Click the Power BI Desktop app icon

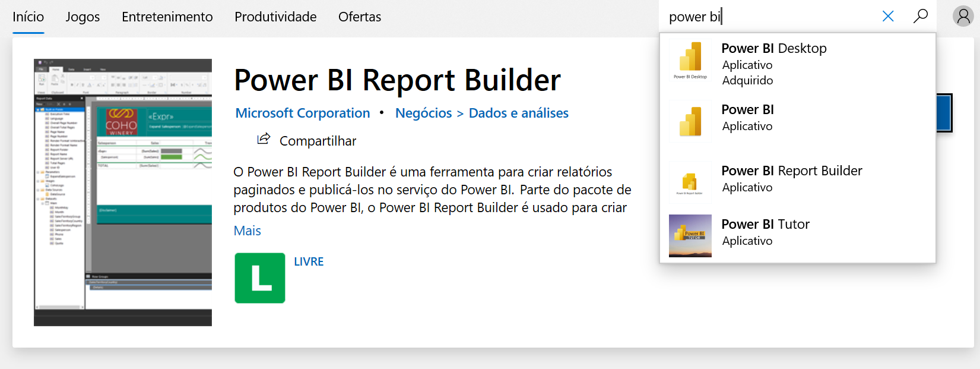point(690,60)
